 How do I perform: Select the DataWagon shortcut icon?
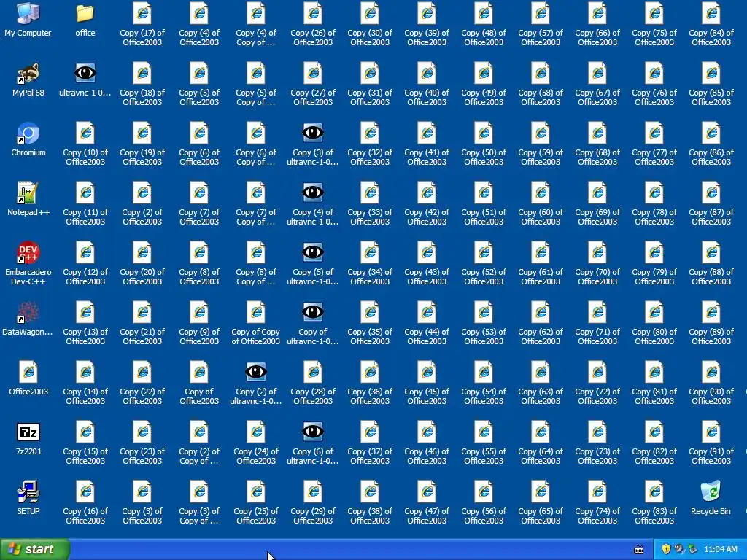click(28, 312)
